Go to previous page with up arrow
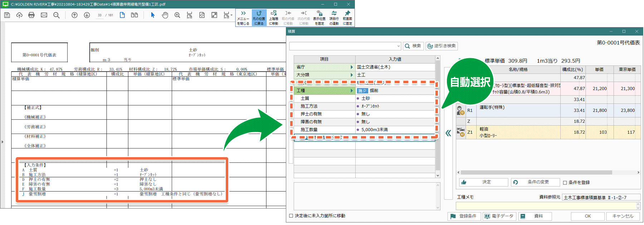 (74, 15)
